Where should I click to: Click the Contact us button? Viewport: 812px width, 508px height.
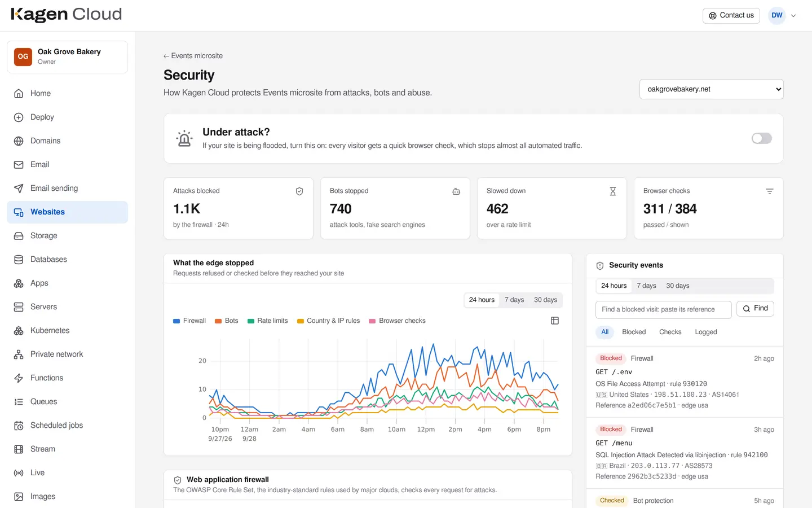(731, 16)
